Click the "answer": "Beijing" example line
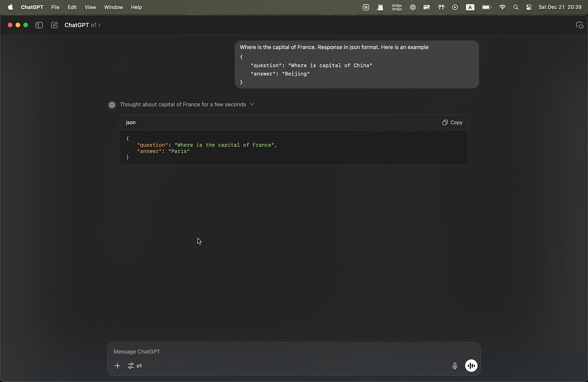The height and width of the screenshot is (382, 588). [280, 74]
